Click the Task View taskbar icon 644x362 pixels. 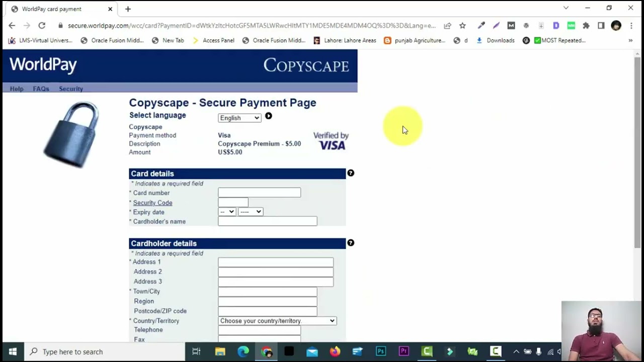pyautogui.click(x=197, y=351)
